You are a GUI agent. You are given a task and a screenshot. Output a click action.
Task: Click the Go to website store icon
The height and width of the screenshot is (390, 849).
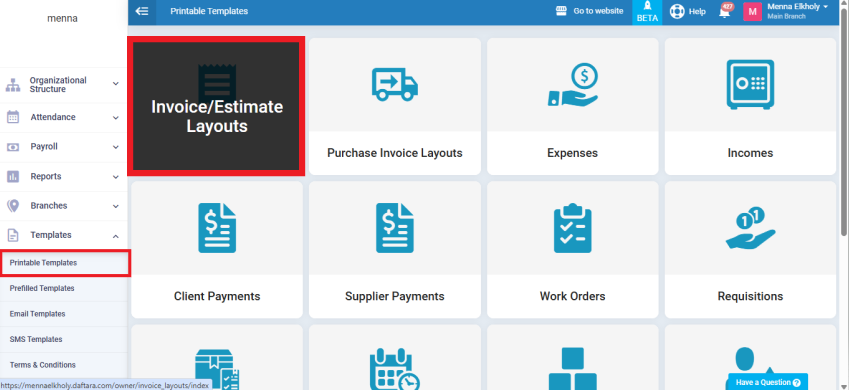pyautogui.click(x=561, y=11)
